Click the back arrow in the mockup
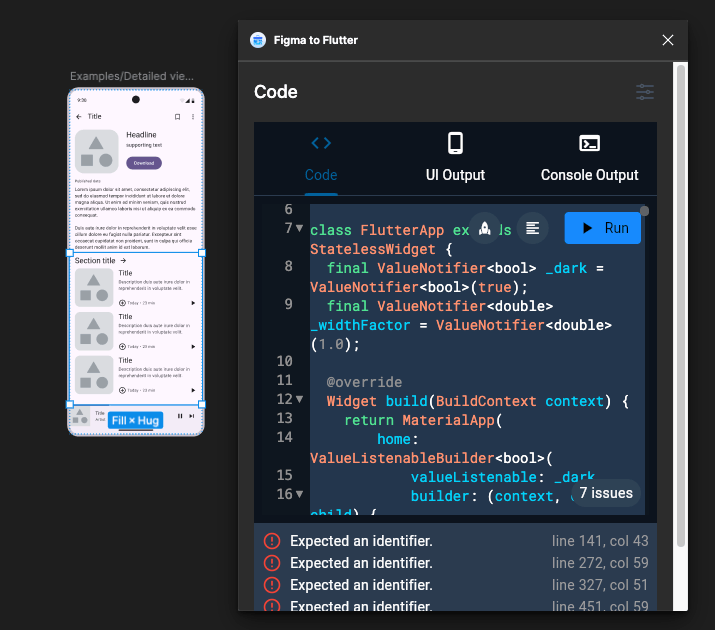This screenshot has width=715, height=630. tap(79, 117)
